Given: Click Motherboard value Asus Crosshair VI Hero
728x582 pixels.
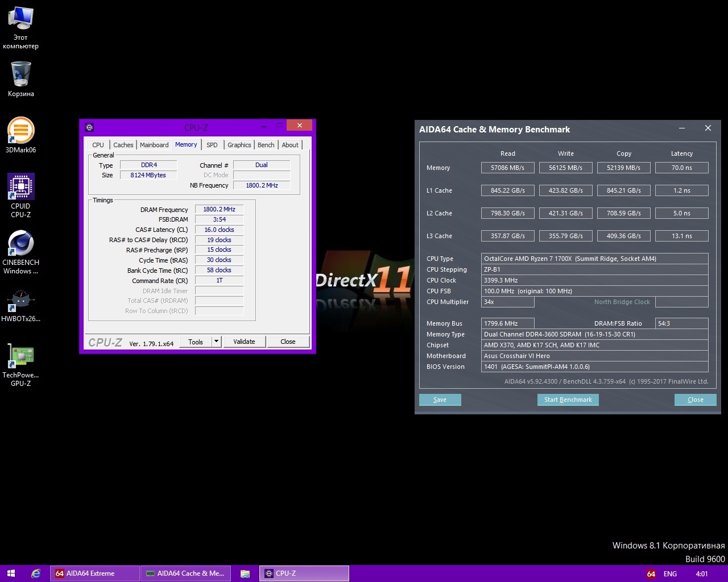Looking at the screenshot, I should [595, 356].
